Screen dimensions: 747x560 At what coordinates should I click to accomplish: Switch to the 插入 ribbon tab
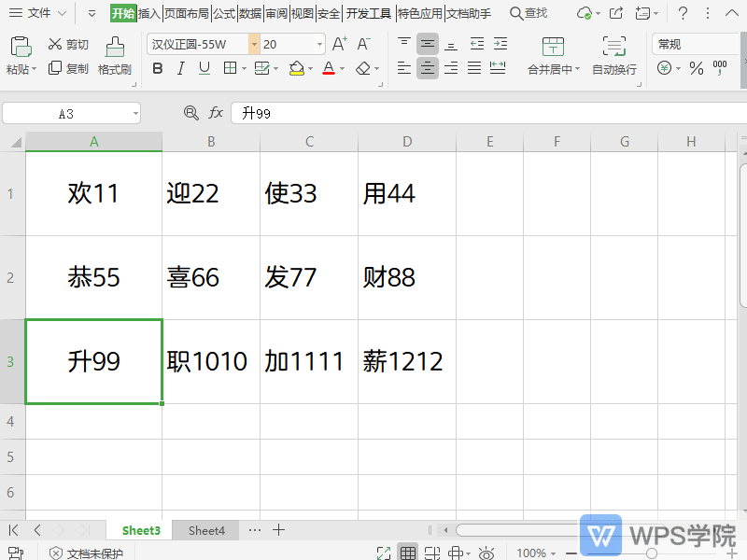[x=149, y=14]
